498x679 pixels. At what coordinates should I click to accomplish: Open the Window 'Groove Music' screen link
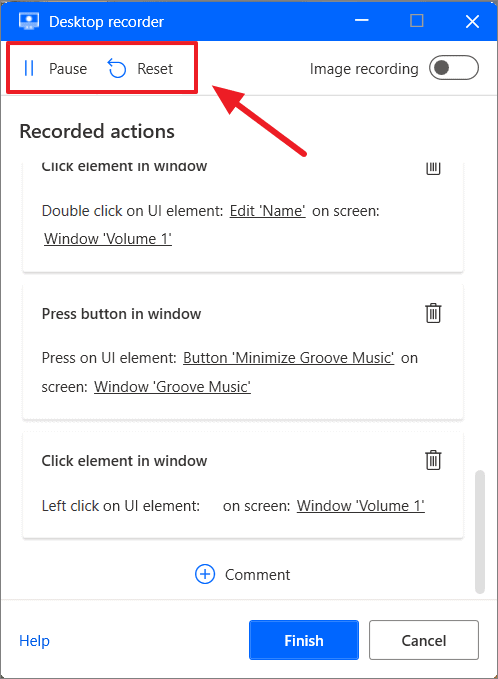pos(172,387)
